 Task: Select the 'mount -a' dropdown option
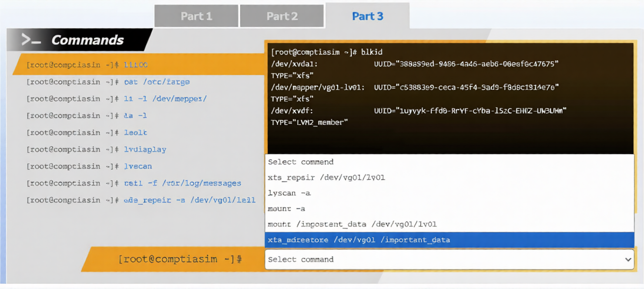(x=286, y=209)
